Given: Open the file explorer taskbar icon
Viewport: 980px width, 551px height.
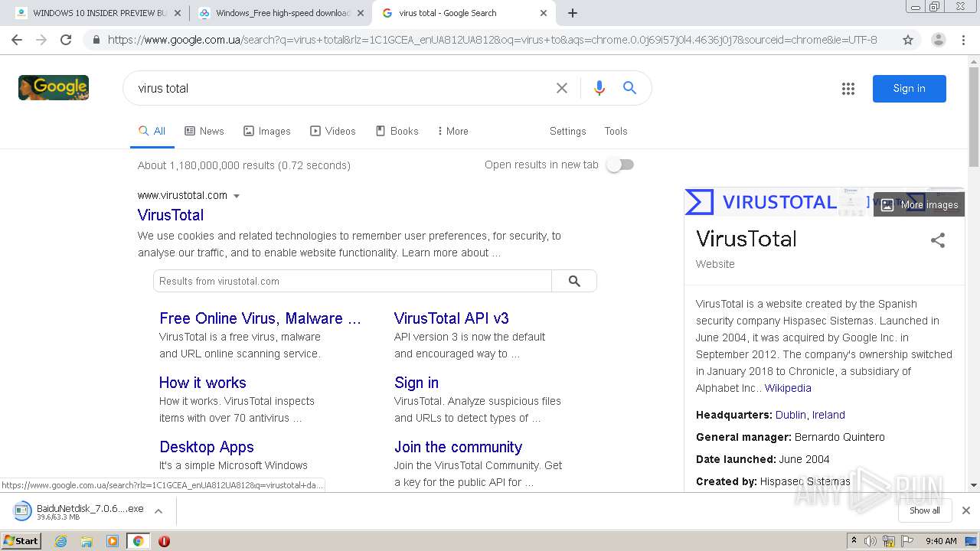Looking at the screenshot, I should pos(87,541).
